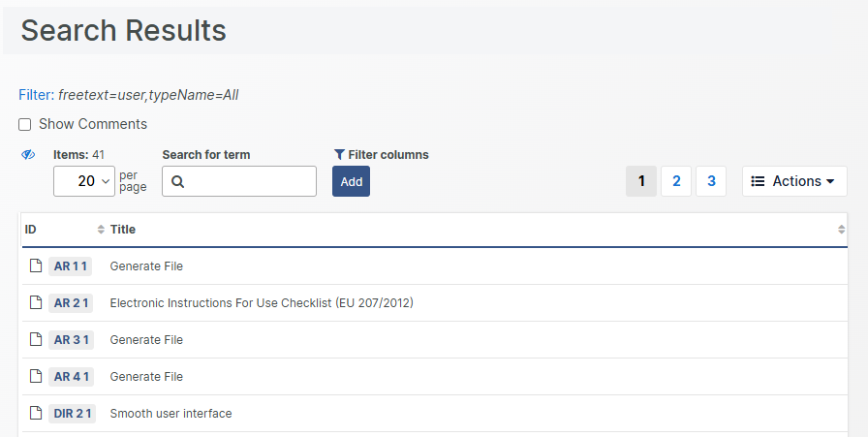Go to results page 2
The height and width of the screenshot is (437, 868).
pos(676,181)
